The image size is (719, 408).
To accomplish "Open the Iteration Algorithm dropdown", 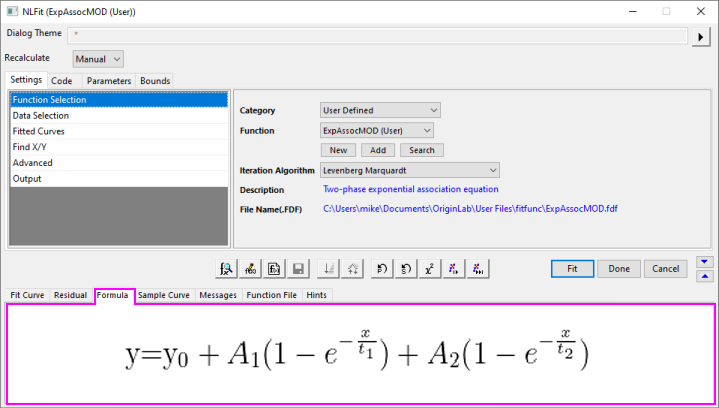I will coord(410,170).
